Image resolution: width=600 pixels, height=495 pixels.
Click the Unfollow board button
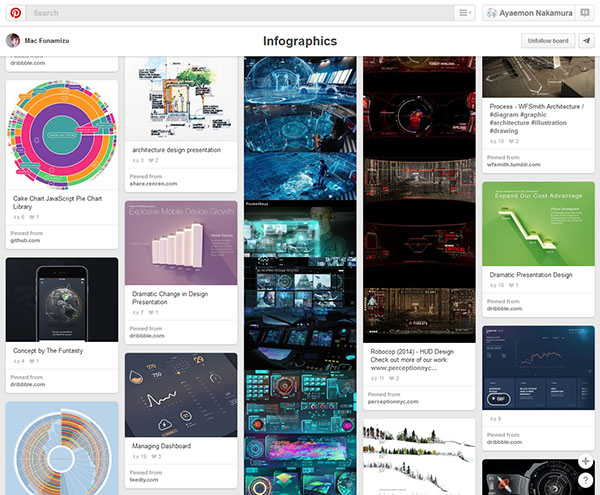pos(547,41)
